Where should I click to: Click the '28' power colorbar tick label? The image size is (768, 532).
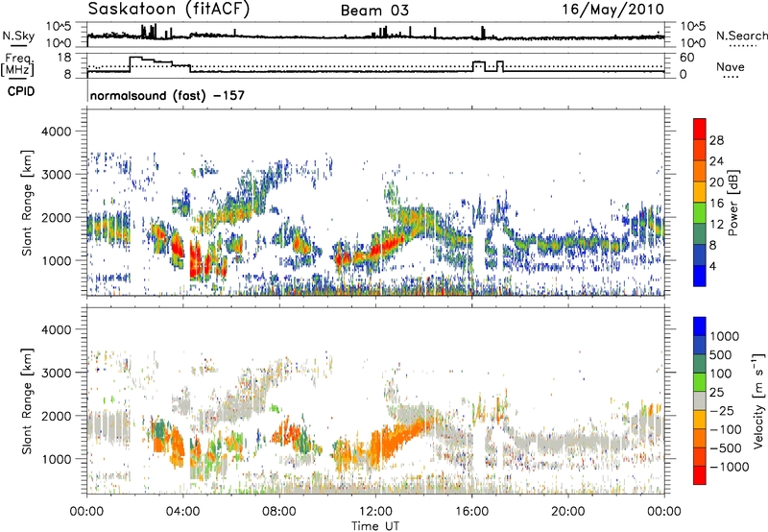point(716,140)
